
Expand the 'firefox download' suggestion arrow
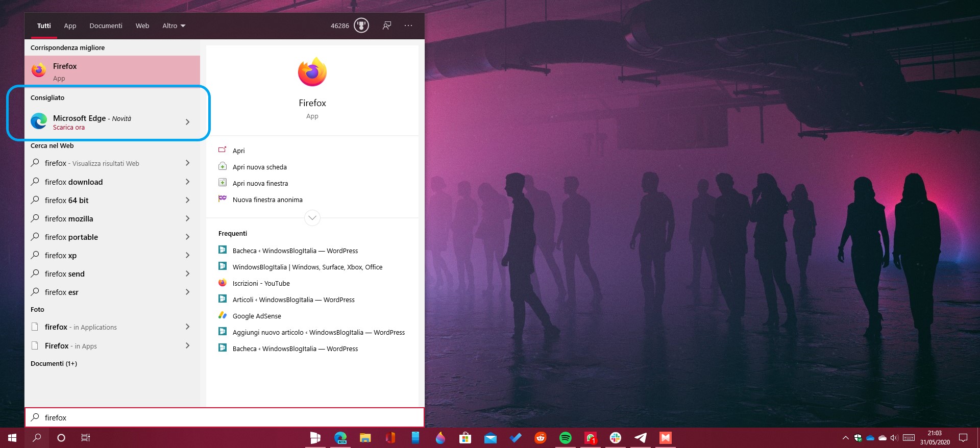187,182
